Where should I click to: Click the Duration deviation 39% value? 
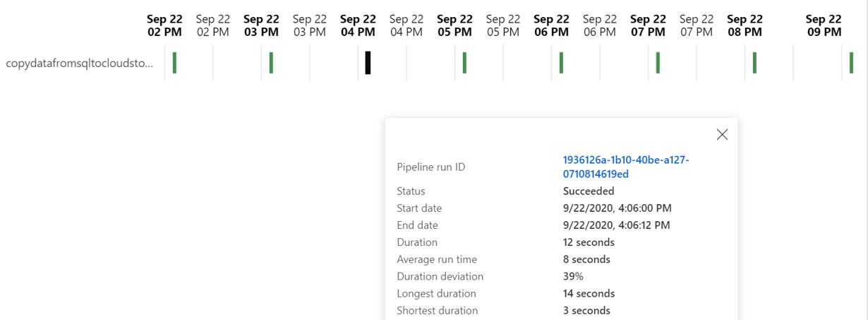(573, 276)
